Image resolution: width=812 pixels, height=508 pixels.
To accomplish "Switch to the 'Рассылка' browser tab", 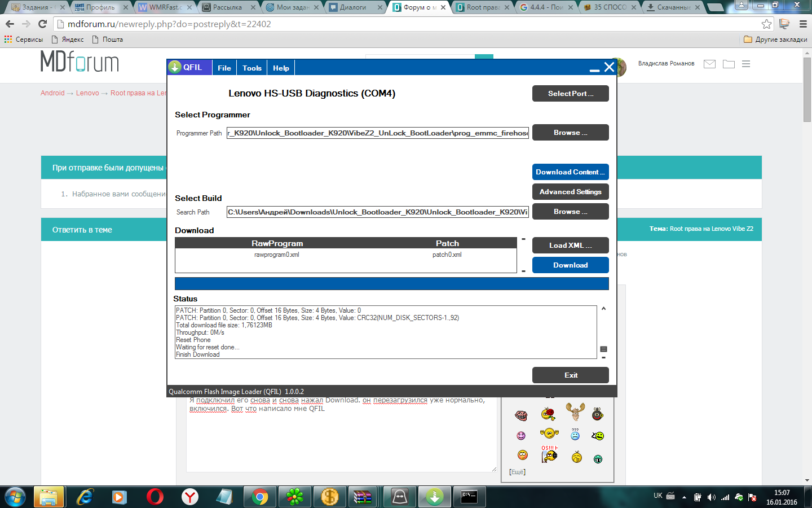I will (228, 7).
